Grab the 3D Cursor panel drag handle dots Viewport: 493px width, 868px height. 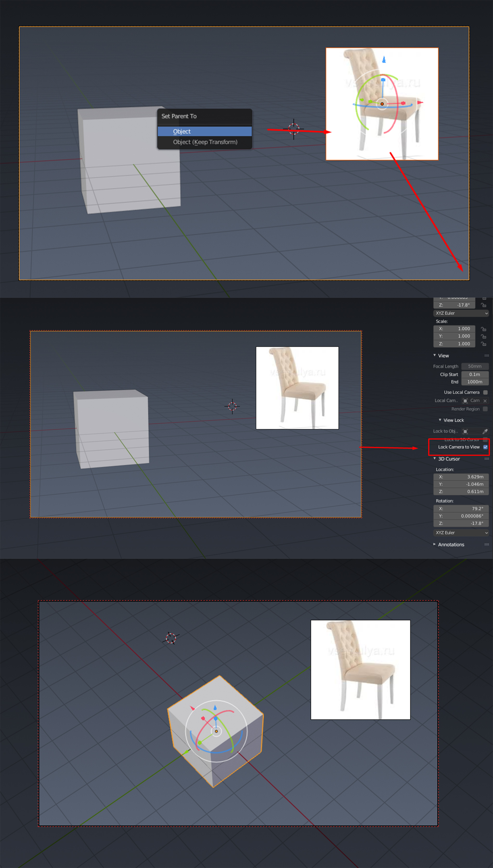pos(487,459)
